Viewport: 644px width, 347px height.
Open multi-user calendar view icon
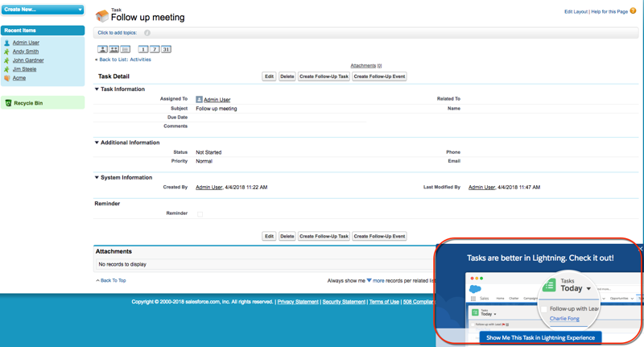coord(114,49)
